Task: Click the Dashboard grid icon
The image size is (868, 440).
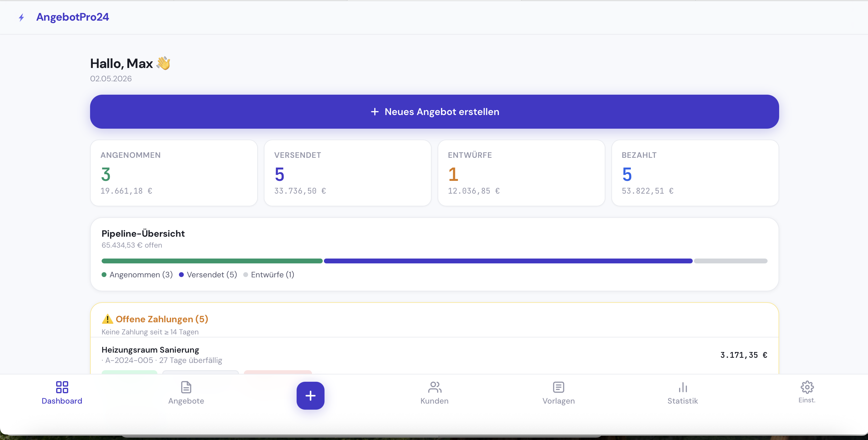Action: (x=62, y=387)
